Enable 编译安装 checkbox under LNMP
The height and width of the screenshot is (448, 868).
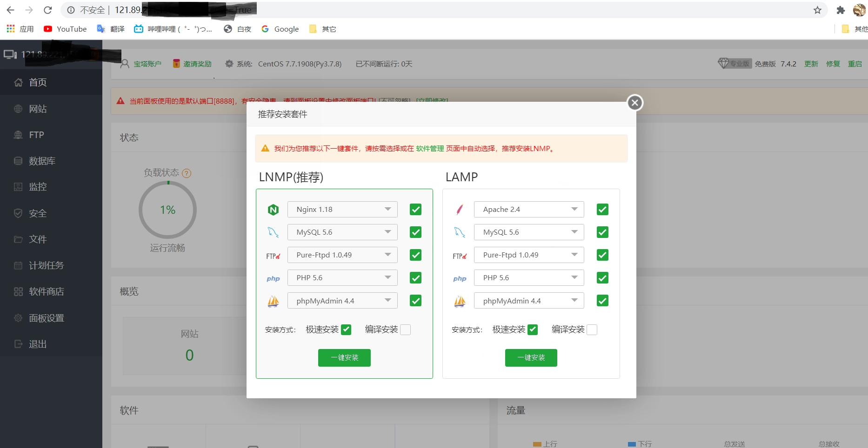tap(406, 329)
